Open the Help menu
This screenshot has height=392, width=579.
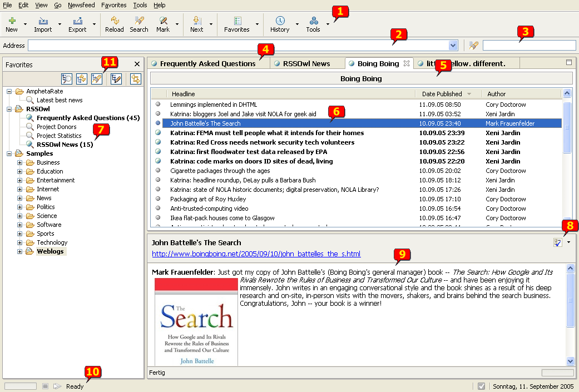[160, 5]
